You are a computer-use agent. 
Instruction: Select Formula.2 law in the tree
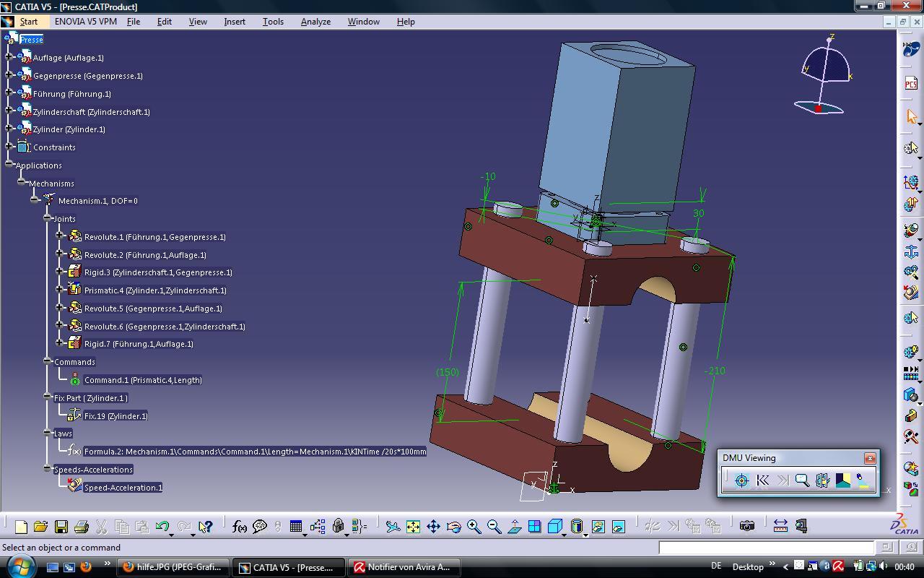coord(255,452)
